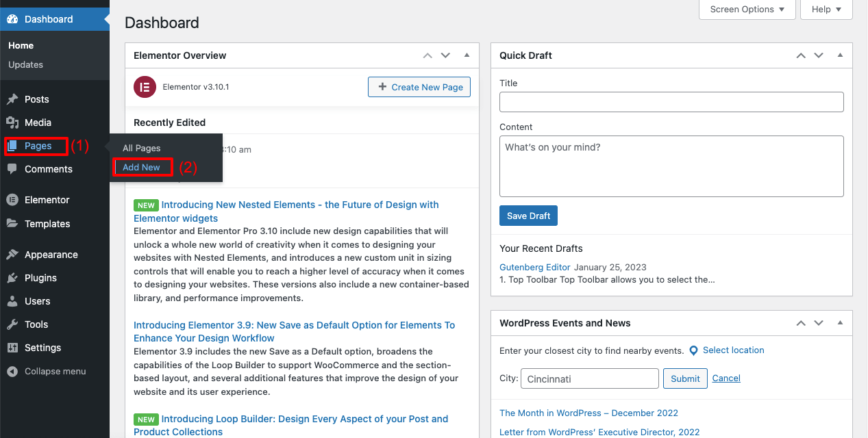Toggle WordPress Events and News panel
Viewport: 868px width, 438px height.
coord(840,323)
